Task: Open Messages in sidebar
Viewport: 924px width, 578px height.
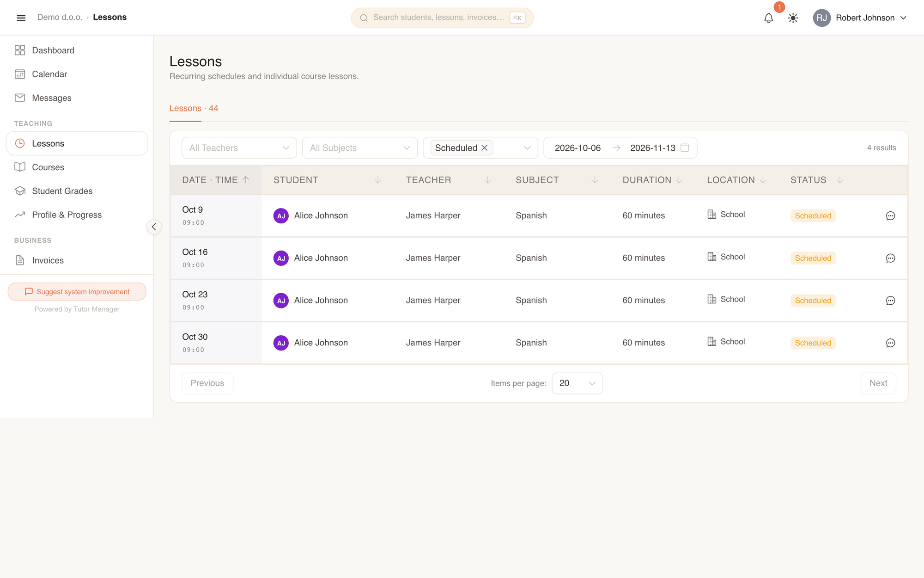Action: (77, 98)
